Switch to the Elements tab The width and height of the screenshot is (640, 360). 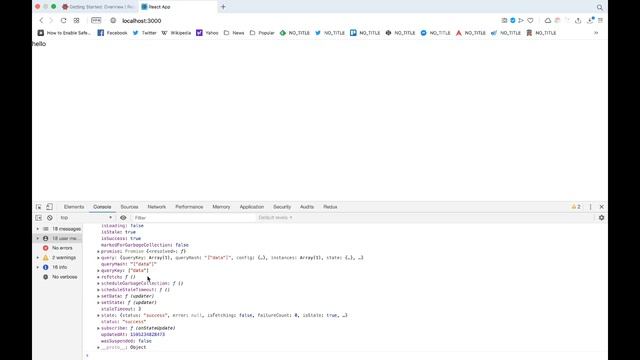coord(74,207)
